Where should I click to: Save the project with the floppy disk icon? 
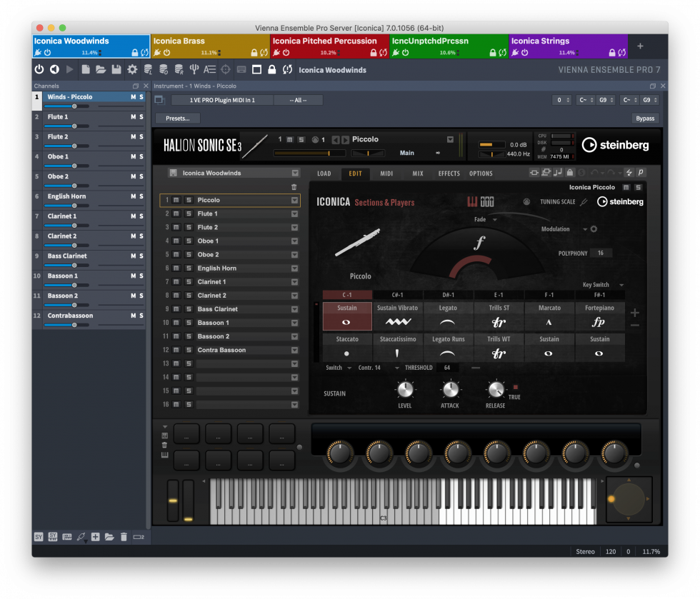(116, 69)
